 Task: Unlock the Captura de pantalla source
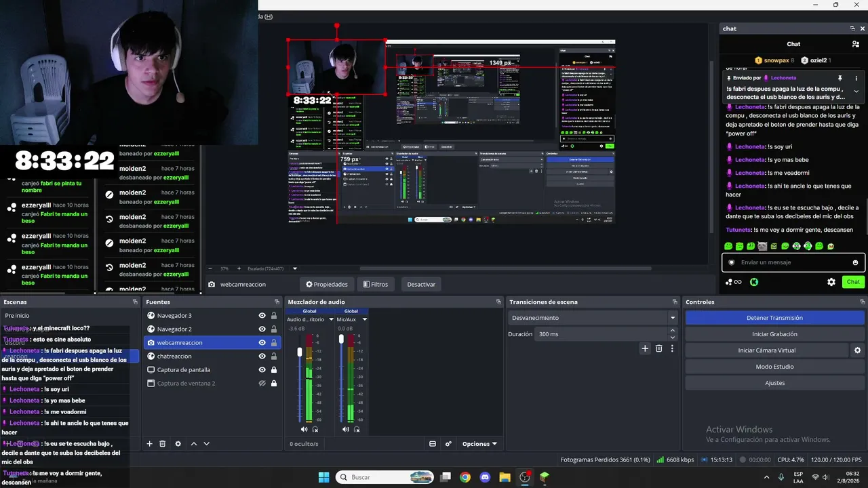(x=274, y=369)
